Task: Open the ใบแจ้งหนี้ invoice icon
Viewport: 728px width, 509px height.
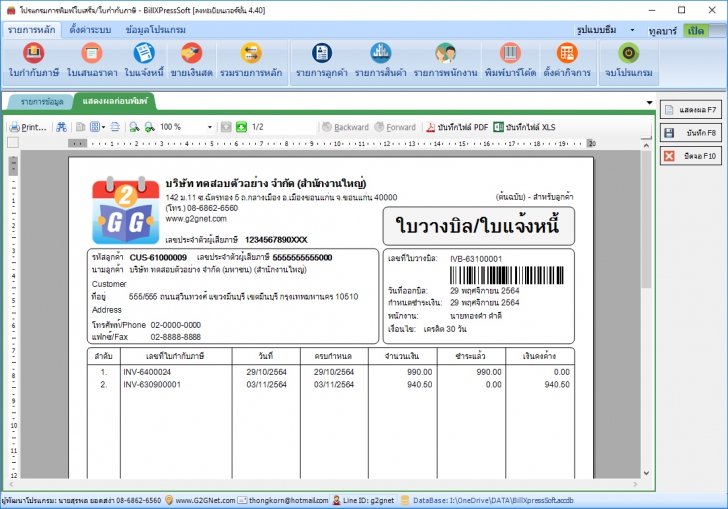Action: click(x=144, y=60)
